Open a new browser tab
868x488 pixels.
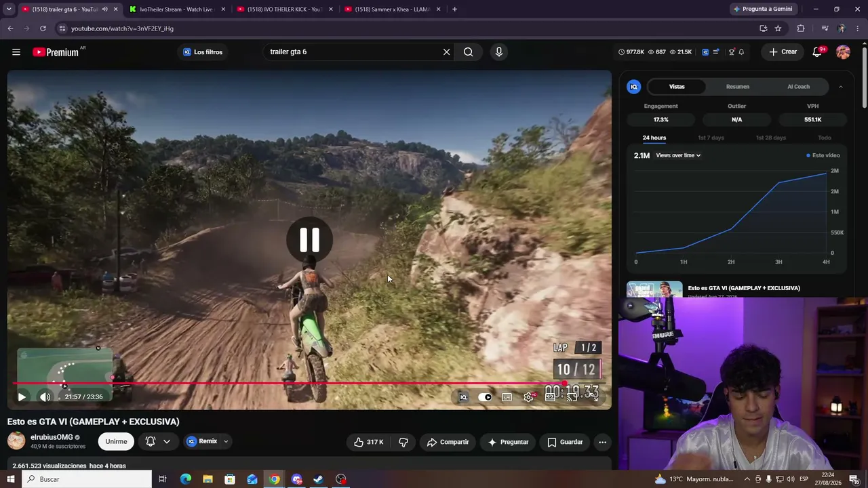click(x=454, y=9)
